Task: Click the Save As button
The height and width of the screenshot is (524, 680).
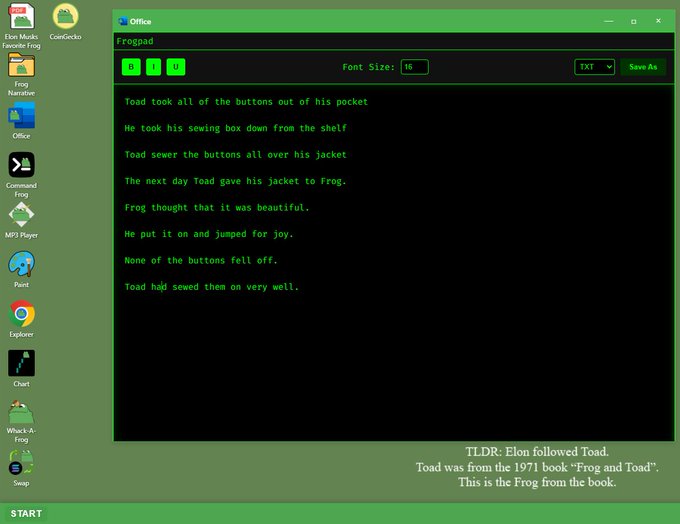Action: 643,67
